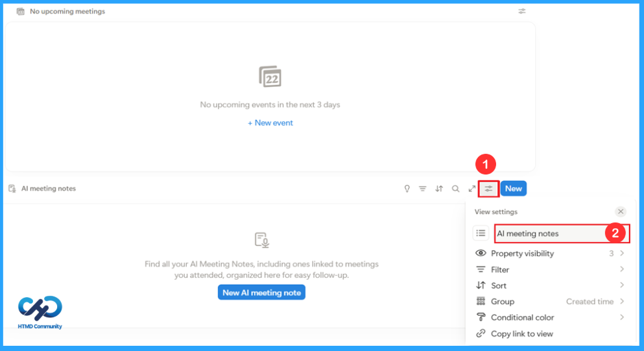Expand the Property visibility chevron
The height and width of the screenshot is (351, 644).
tap(622, 253)
